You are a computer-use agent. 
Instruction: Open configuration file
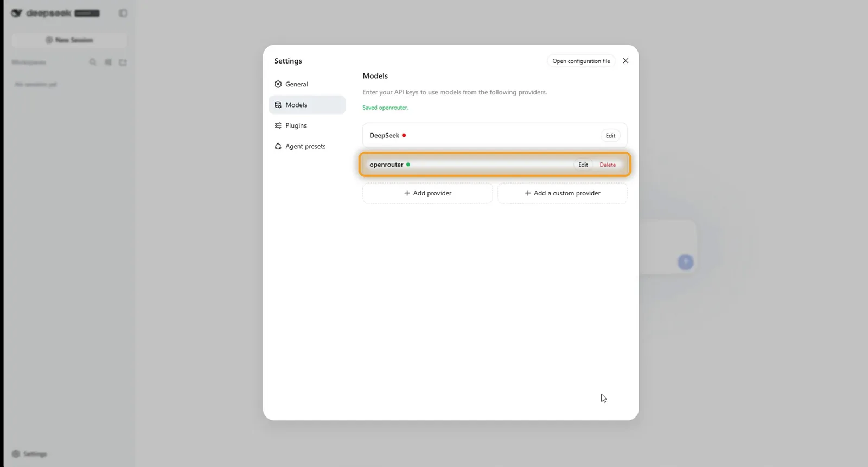pos(581,61)
